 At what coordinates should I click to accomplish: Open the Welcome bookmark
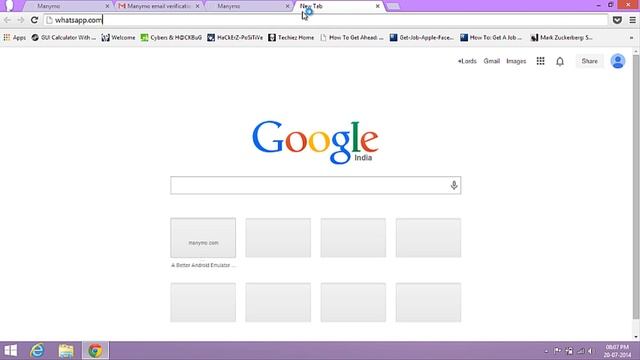click(118, 38)
